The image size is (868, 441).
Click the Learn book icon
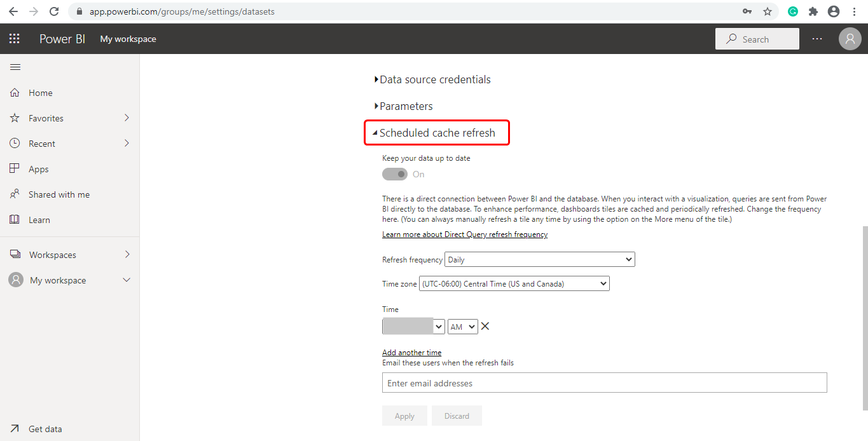tap(15, 220)
